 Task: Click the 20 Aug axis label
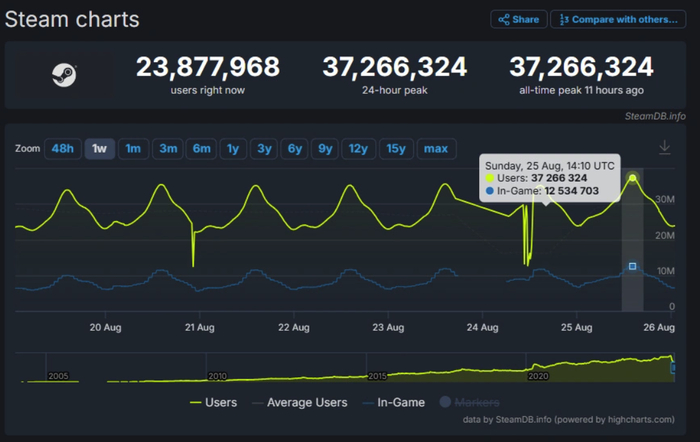tap(105, 327)
